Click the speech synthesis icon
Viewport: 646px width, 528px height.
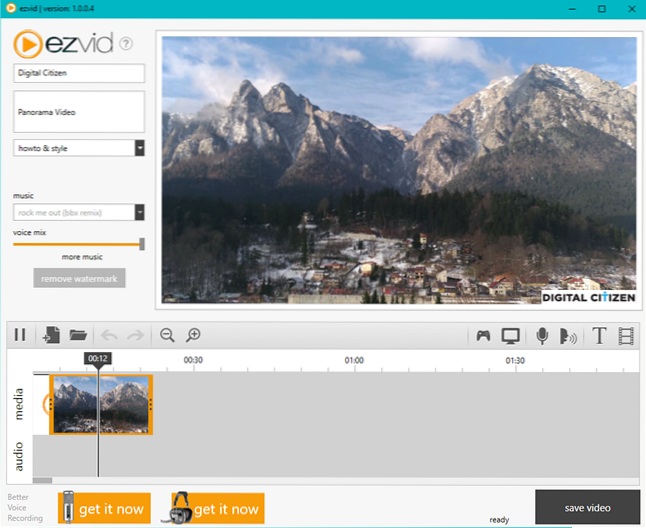pos(568,336)
